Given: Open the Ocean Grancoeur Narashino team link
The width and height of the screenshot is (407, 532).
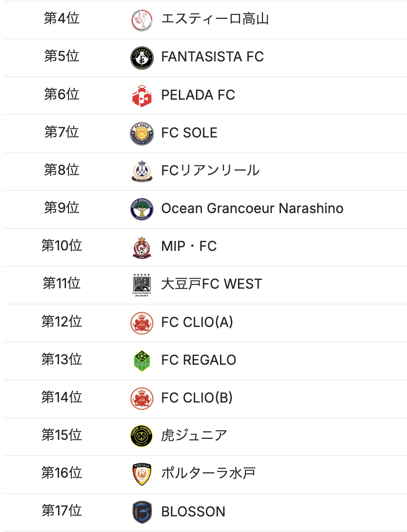Looking at the screenshot, I should (252, 208).
